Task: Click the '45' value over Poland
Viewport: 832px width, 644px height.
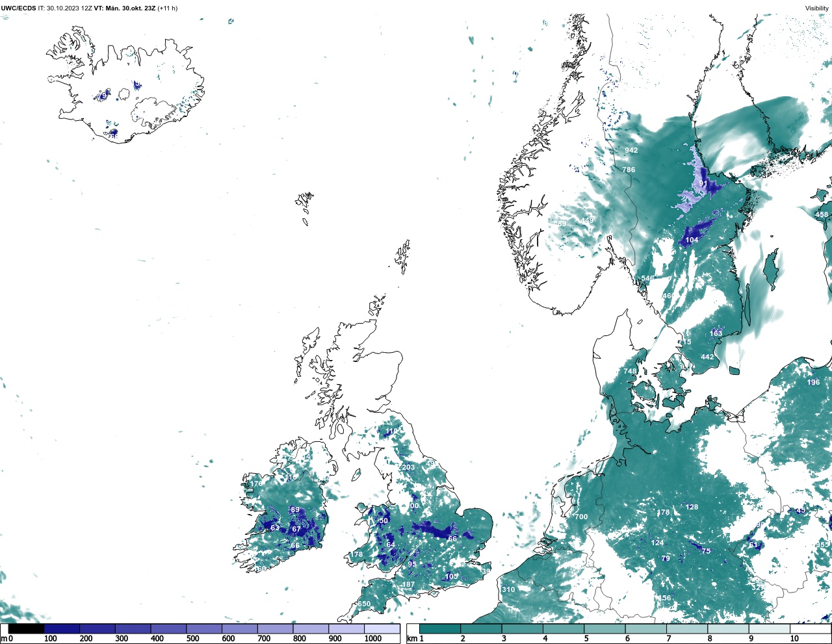Action: tap(800, 510)
